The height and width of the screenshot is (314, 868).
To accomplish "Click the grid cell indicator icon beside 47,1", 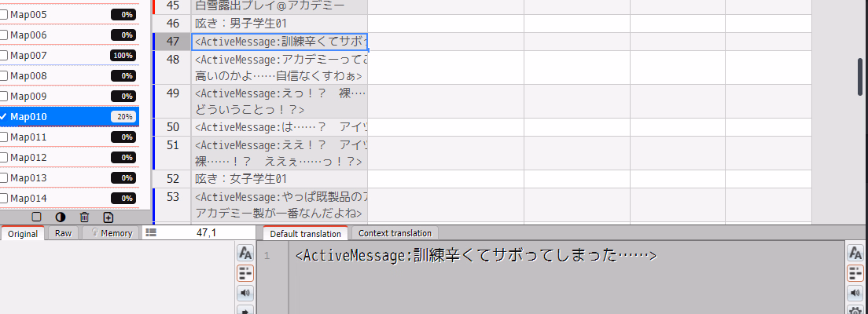I will 151,232.
